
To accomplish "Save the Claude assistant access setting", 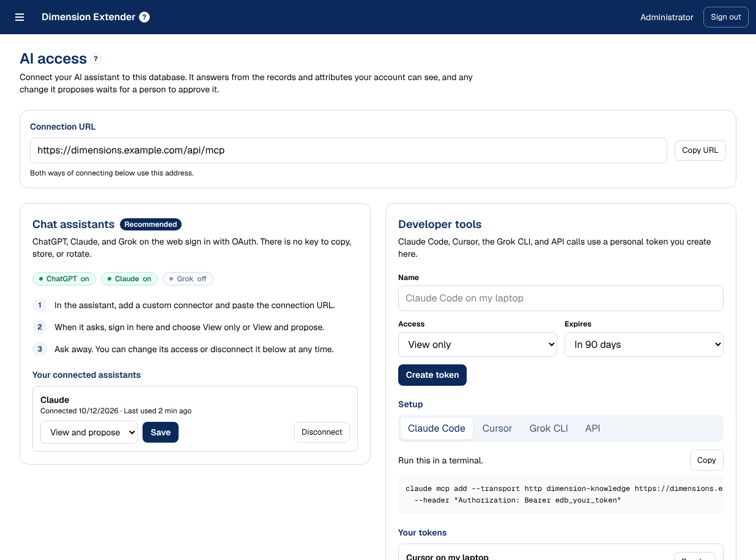I will point(160,432).
